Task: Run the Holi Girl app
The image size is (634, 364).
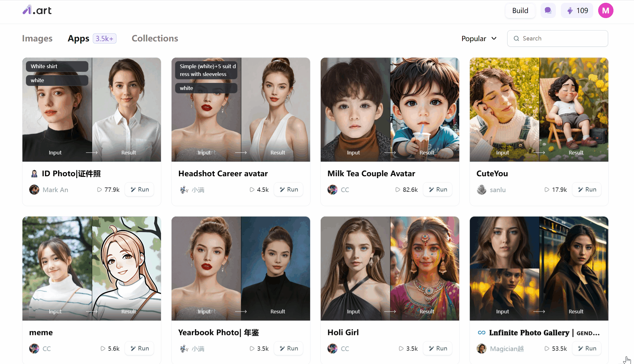Action: click(439, 348)
